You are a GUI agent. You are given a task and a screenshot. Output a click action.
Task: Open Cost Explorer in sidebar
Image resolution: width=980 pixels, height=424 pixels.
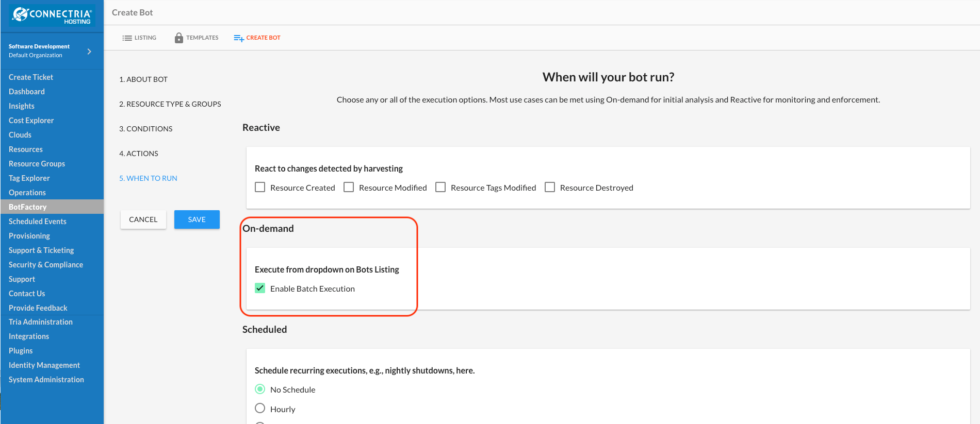31,121
